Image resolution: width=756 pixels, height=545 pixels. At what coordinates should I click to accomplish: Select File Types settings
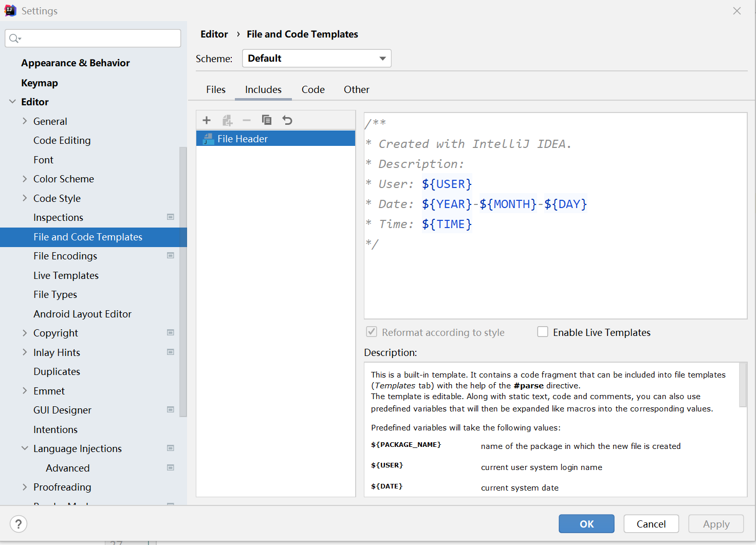coord(56,294)
